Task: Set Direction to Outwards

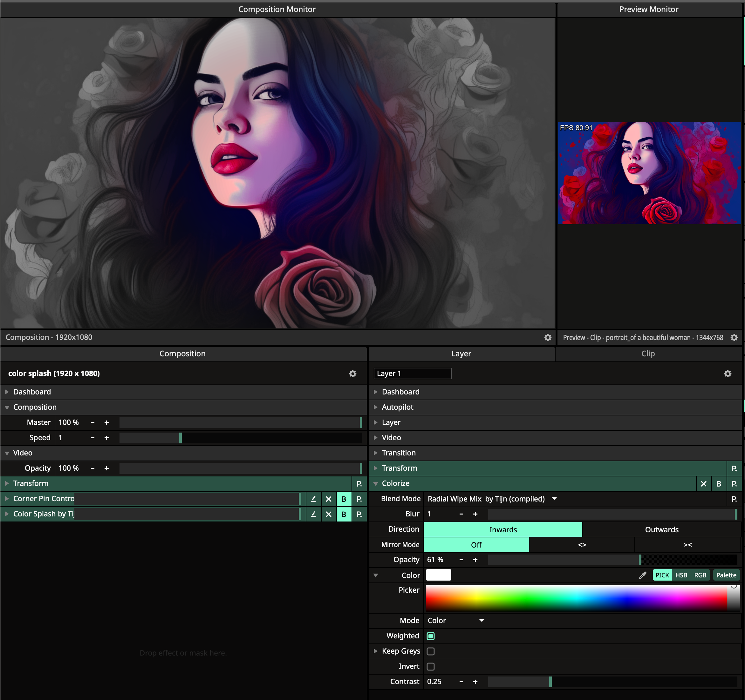Action: point(661,529)
